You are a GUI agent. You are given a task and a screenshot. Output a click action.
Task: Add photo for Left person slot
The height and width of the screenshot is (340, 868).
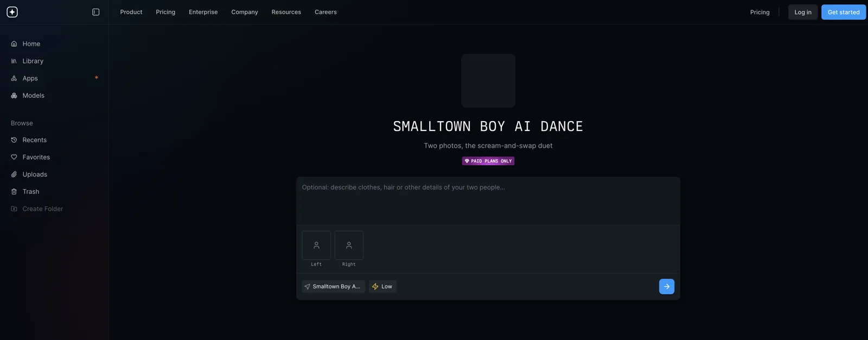[x=316, y=245]
